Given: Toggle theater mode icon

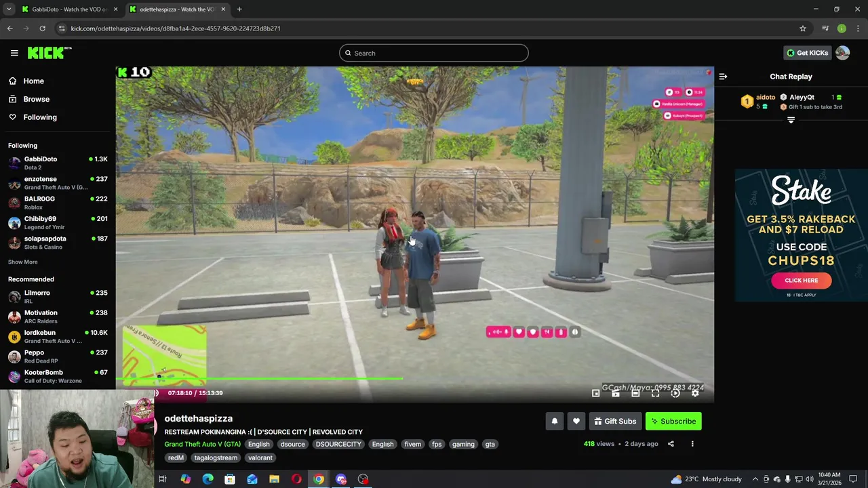Looking at the screenshot, I should click(x=635, y=393).
